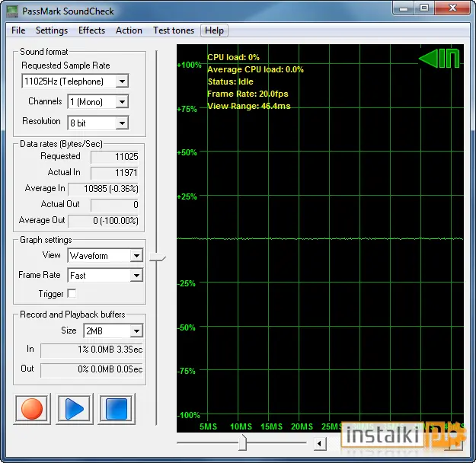Open the Test tones menu
This screenshot has width=476, height=463.
174,30
